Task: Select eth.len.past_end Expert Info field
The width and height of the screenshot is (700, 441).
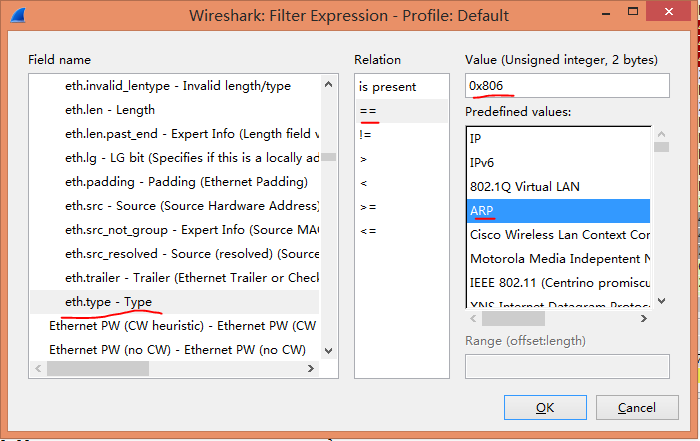Action: (x=175, y=134)
